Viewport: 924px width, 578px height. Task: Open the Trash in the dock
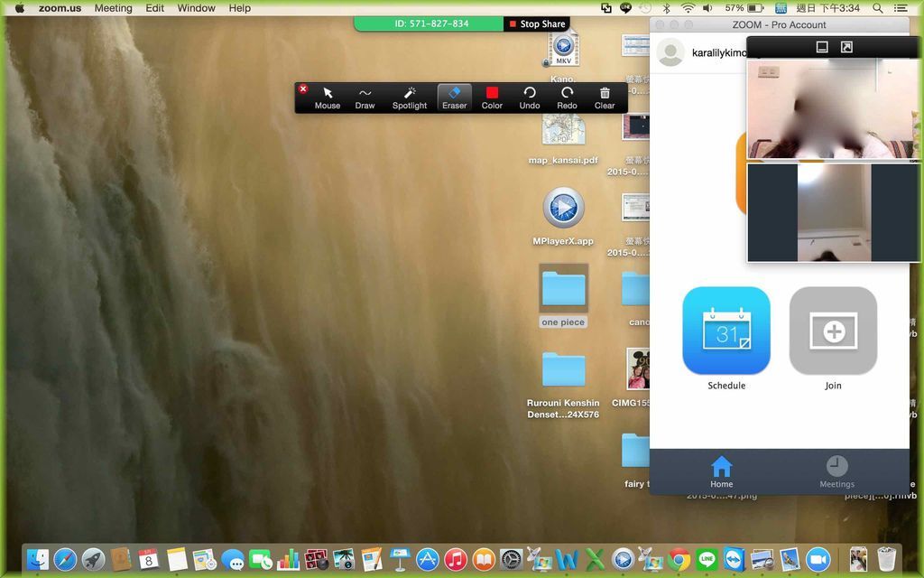886,559
